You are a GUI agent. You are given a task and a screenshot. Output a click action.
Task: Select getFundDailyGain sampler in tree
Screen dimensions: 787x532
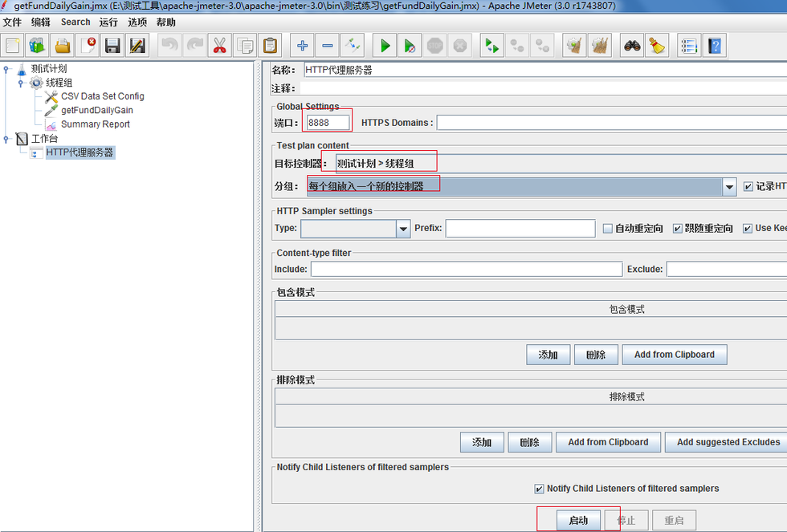(x=89, y=110)
